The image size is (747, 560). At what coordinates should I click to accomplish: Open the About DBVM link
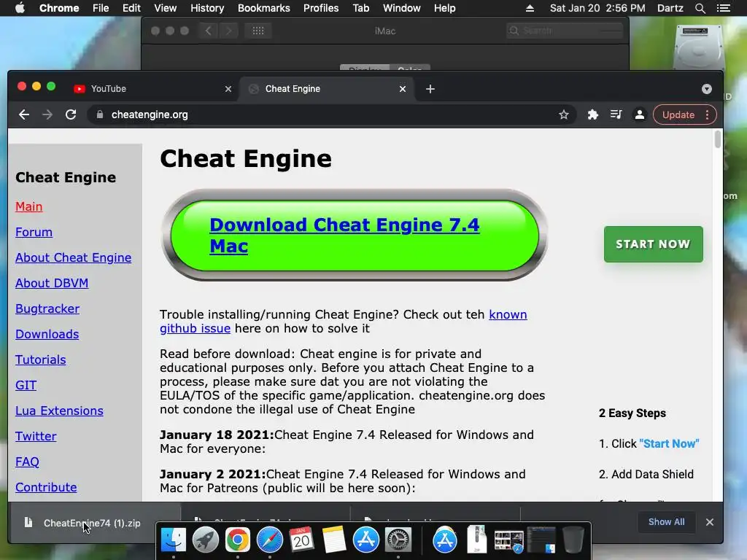pyautogui.click(x=52, y=283)
